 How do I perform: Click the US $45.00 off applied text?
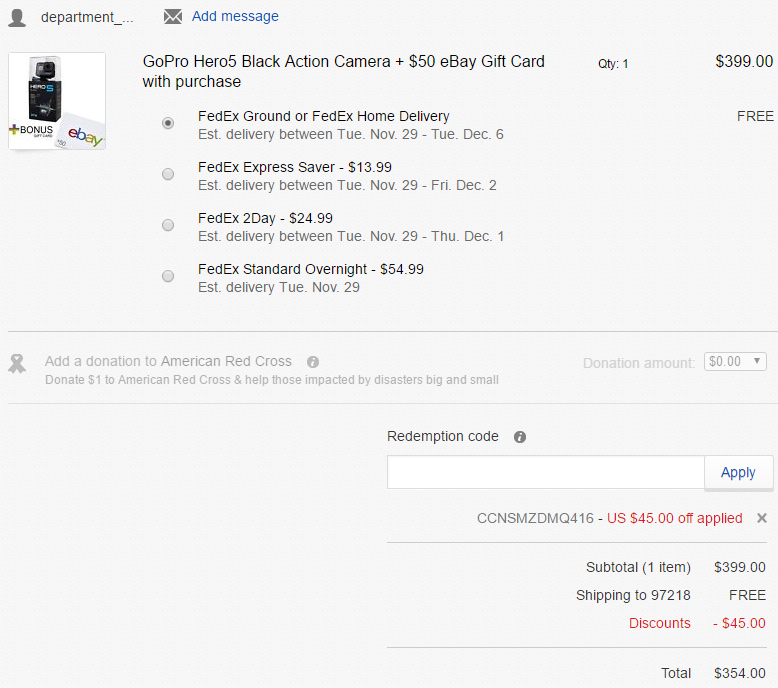point(675,518)
